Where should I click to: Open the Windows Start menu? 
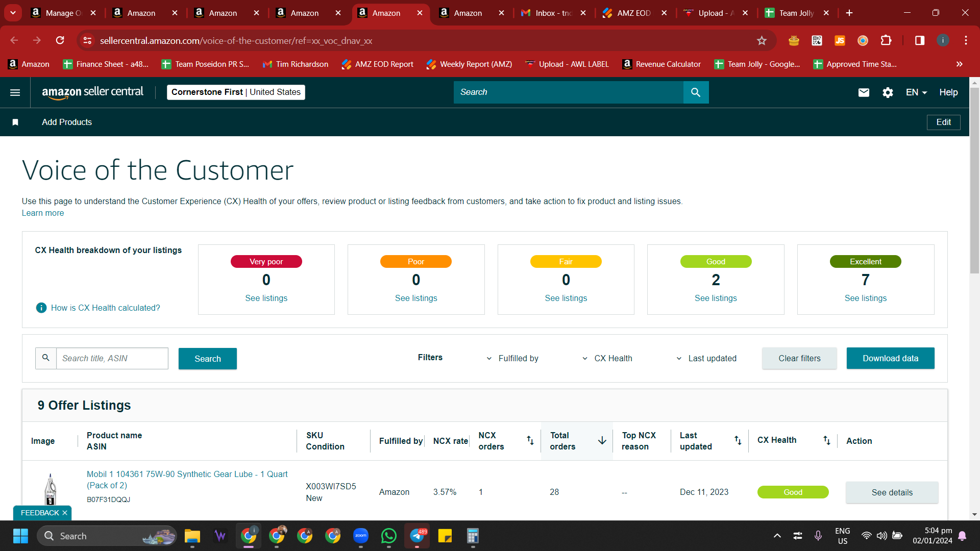(x=20, y=536)
